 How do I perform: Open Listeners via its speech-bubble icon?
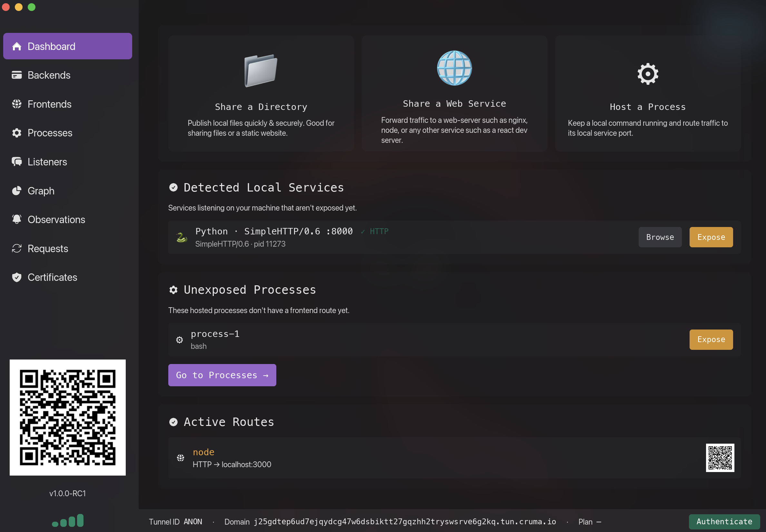point(17,162)
